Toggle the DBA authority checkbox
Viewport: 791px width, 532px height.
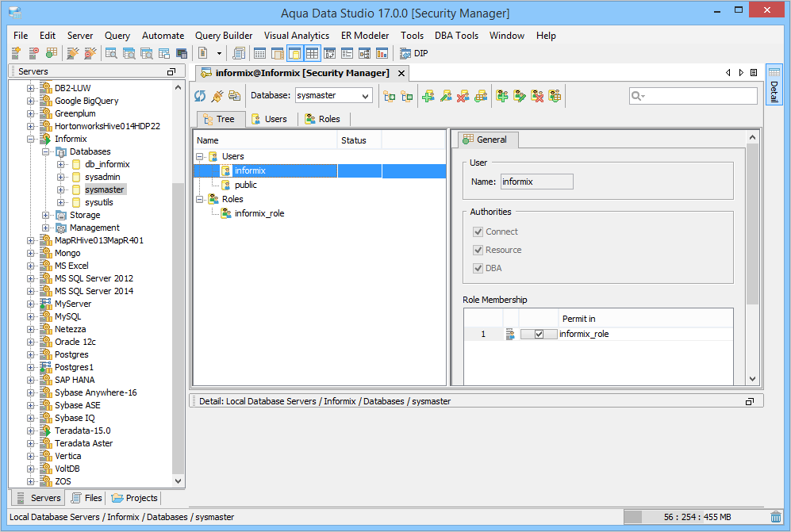pos(478,268)
